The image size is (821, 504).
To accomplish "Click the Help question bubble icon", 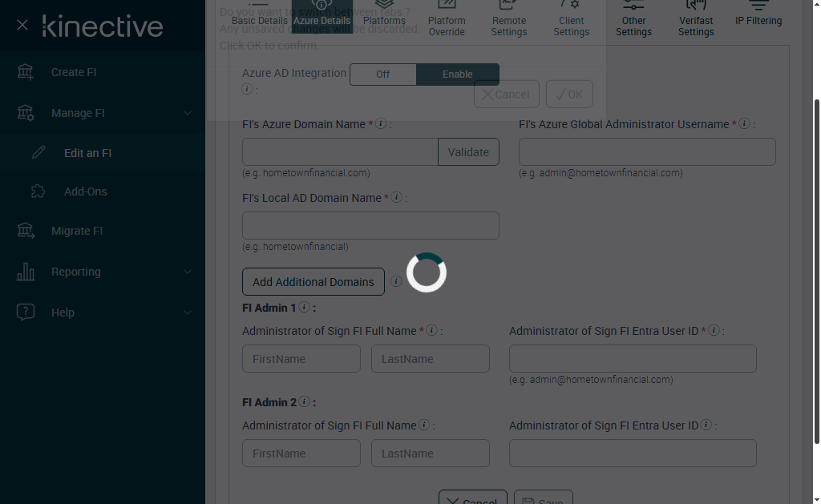I will (25, 312).
